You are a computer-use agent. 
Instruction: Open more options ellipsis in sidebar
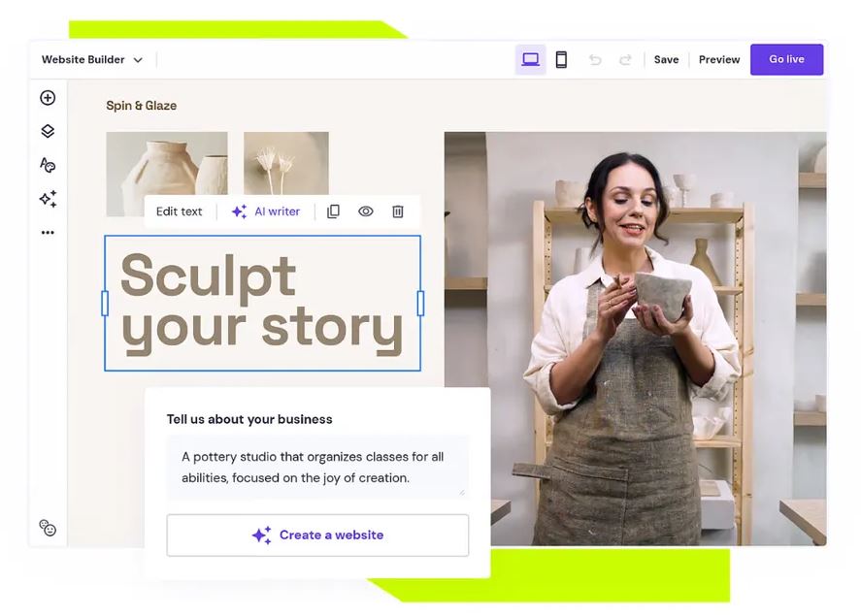pyautogui.click(x=48, y=233)
